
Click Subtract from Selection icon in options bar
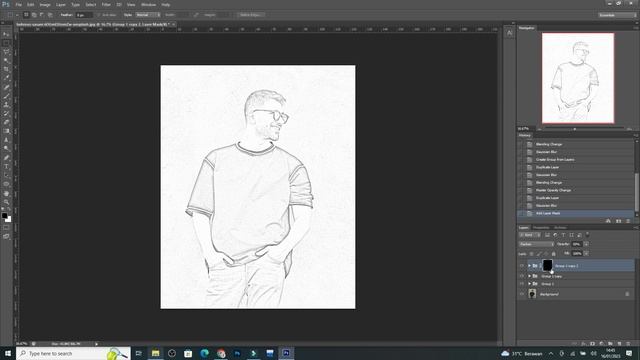pos(42,15)
